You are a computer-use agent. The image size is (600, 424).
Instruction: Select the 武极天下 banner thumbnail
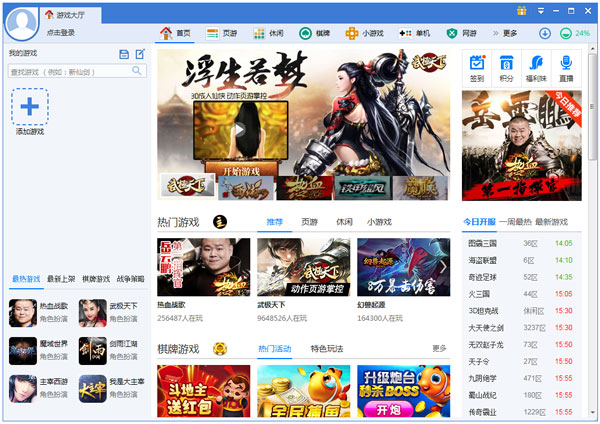[188, 186]
